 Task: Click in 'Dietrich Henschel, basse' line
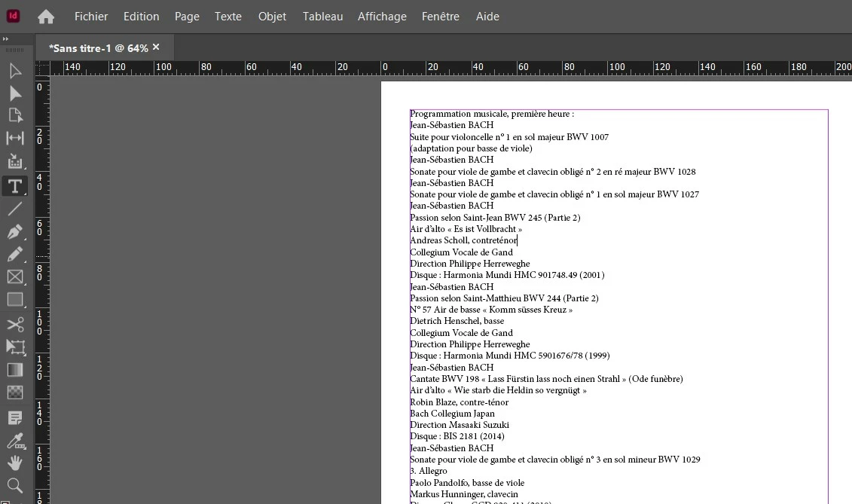coord(457,321)
